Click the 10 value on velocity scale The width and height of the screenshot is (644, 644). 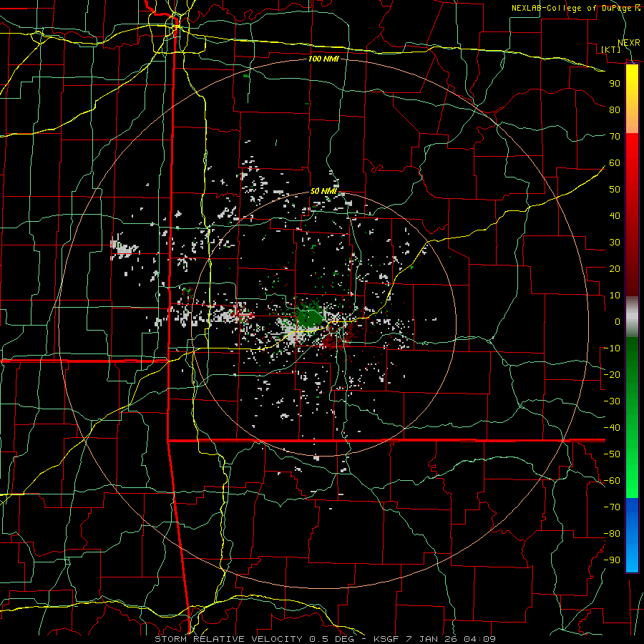[615, 296]
